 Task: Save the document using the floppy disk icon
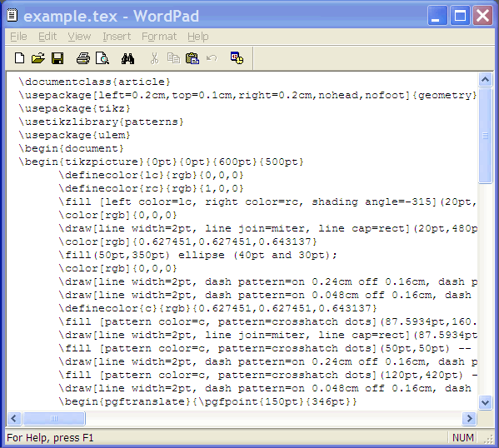(57, 58)
